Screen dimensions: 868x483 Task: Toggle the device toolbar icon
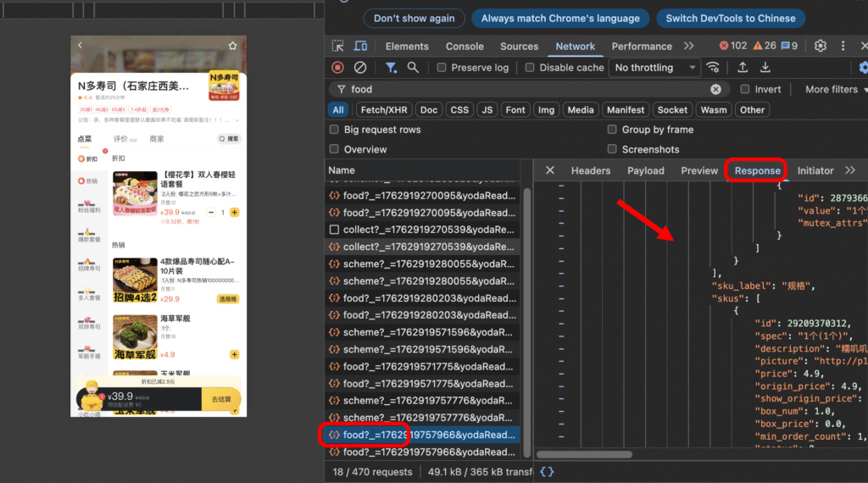(360, 46)
